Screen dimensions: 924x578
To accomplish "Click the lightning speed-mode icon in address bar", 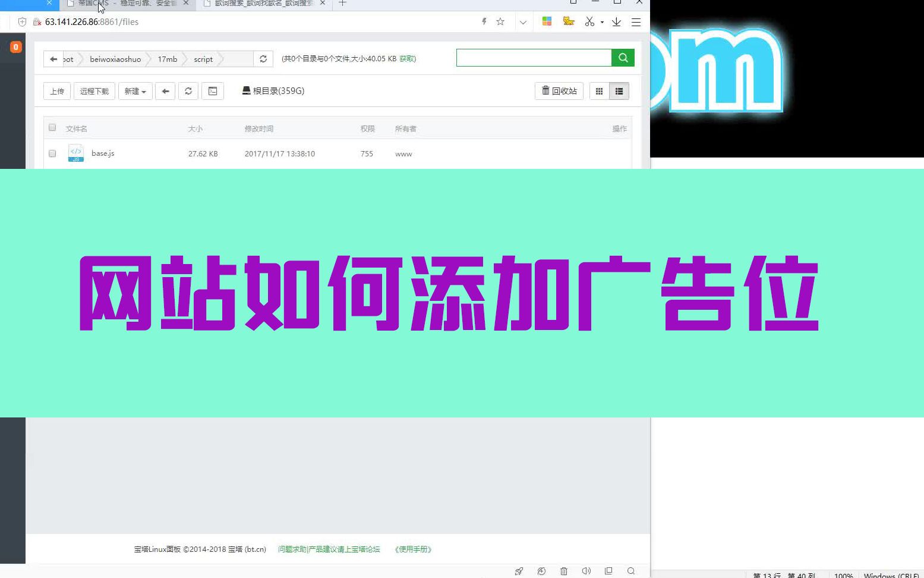I will (484, 22).
